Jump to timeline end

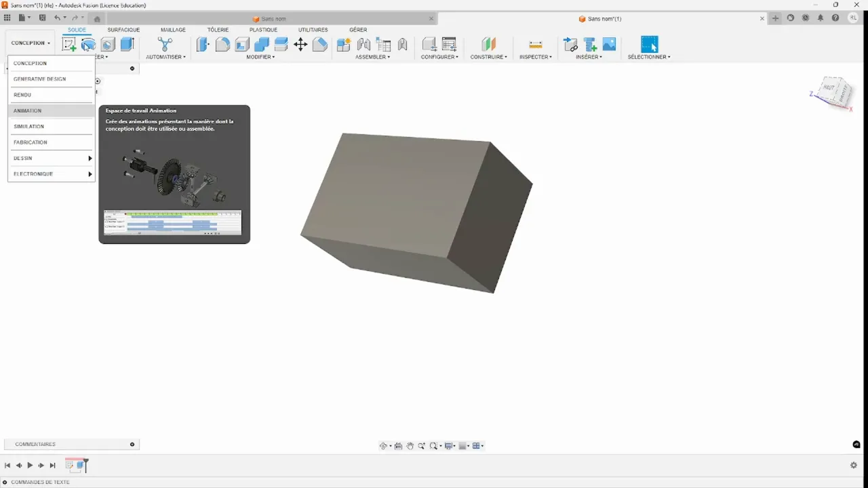click(x=52, y=466)
